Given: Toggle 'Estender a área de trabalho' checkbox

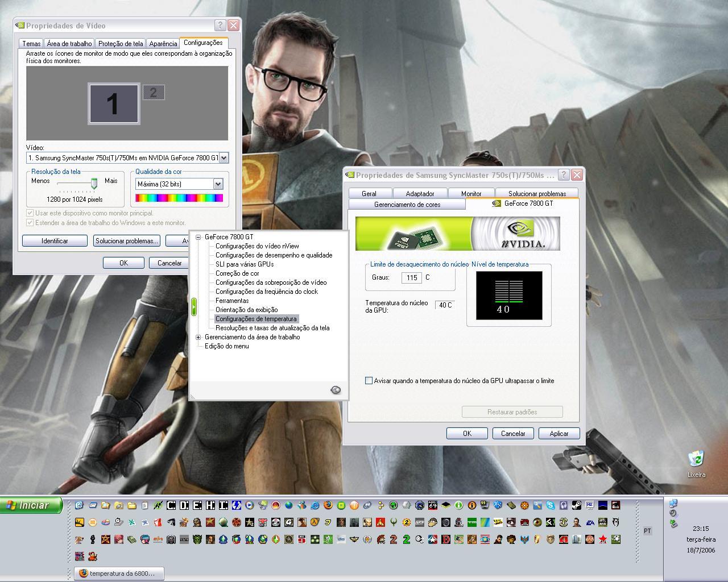Looking at the screenshot, I should (x=30, y=223).
